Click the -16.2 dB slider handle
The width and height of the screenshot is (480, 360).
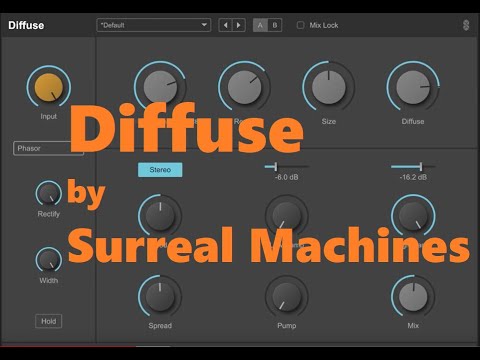click(421, 166)
